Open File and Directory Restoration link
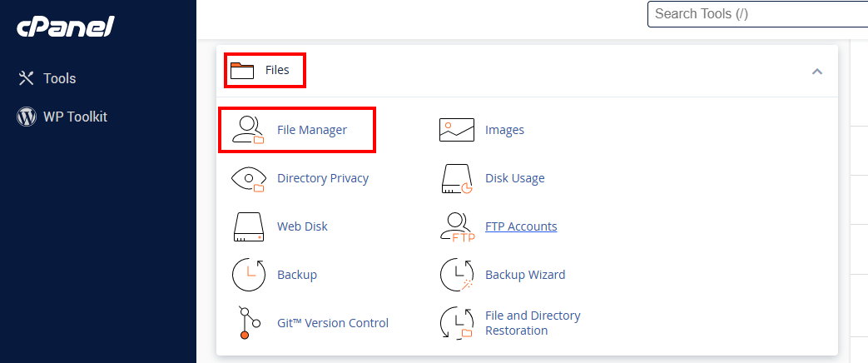 pyautogui.click(x=533, y=323)
